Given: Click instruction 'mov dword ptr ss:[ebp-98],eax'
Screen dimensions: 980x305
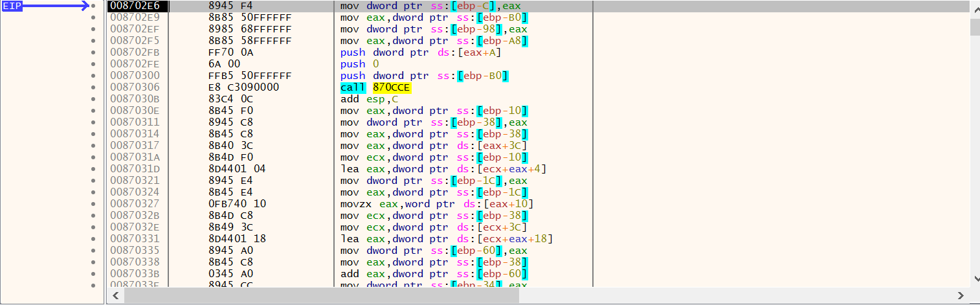Looking at the screenshot, I should click(434, 29).
